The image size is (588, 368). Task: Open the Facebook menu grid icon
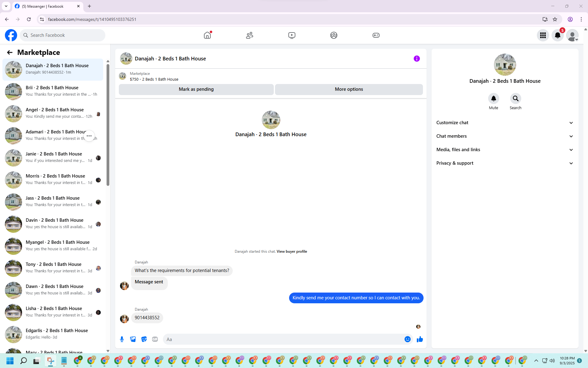543,35
